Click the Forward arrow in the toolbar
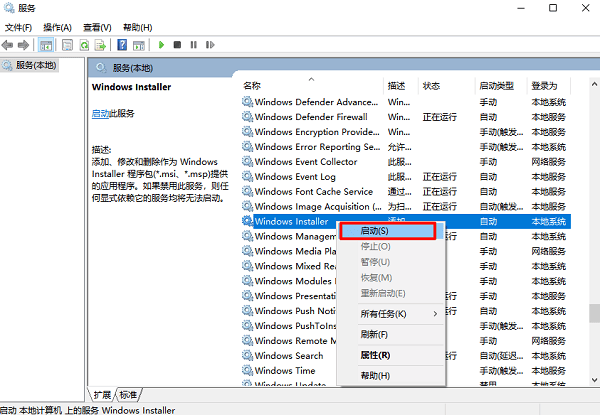 pos(24,45)
